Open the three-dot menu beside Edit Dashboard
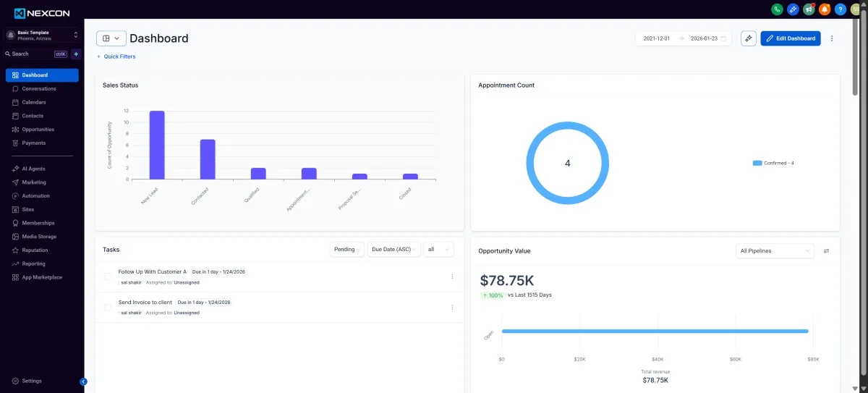 click(832, 38)
